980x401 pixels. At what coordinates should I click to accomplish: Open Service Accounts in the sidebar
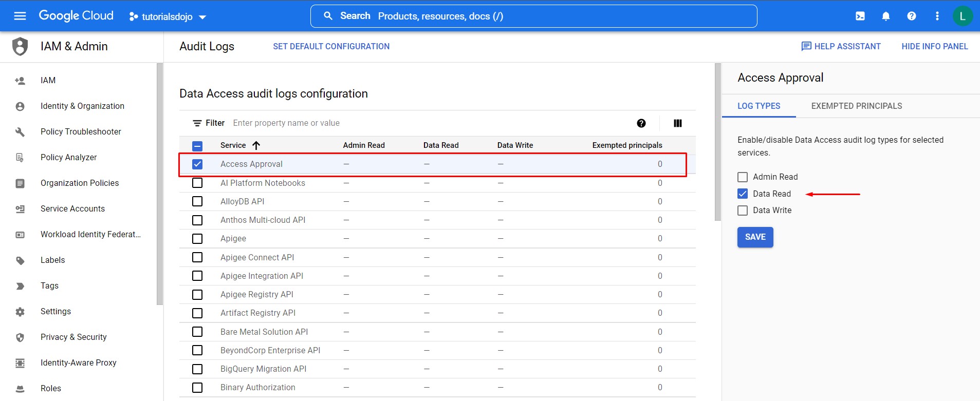pos(72,209)
